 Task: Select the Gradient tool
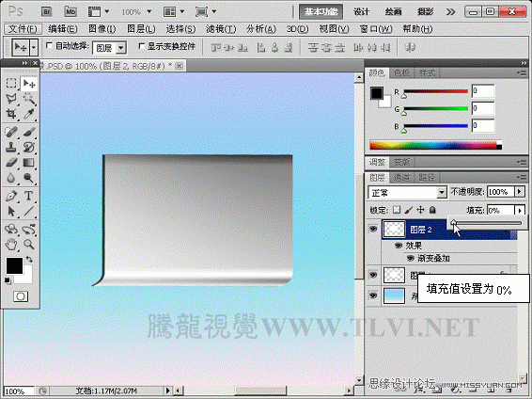point(29,163)
